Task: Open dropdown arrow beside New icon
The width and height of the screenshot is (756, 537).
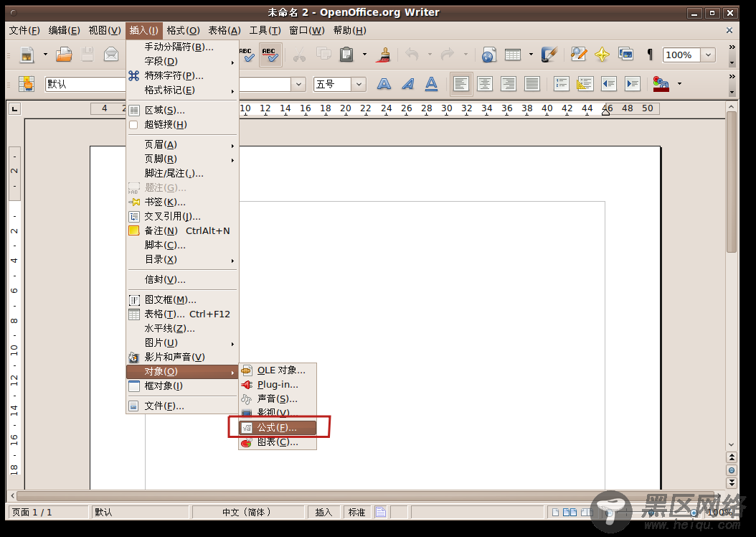Action: (x=45, y=55)
